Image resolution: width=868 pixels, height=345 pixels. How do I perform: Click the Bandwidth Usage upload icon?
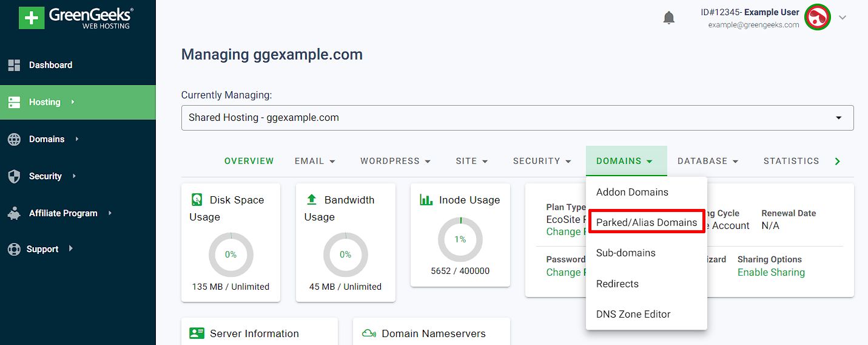(x=312, y=199)
